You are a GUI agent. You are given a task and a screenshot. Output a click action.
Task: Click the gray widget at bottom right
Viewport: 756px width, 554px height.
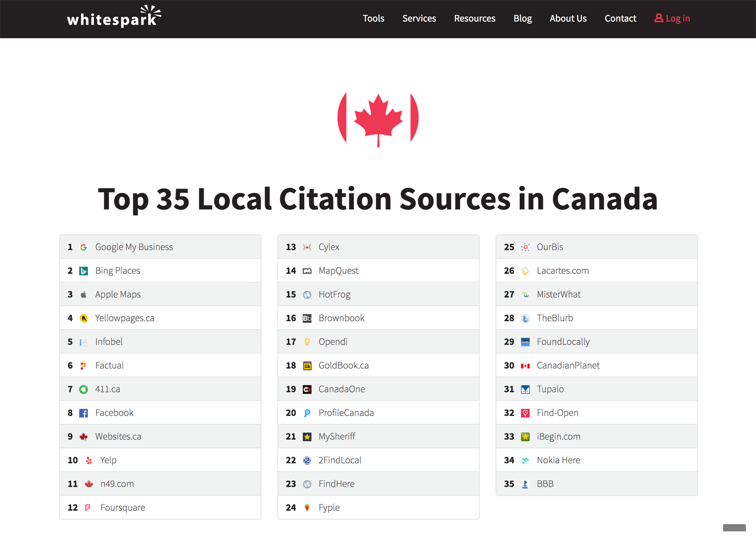734,528
